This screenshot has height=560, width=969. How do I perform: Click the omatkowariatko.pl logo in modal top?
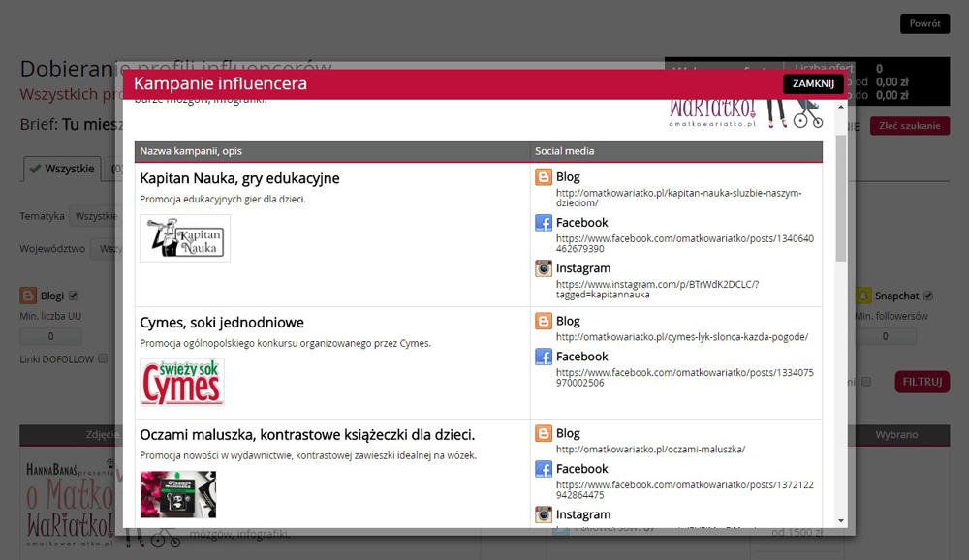746,113
